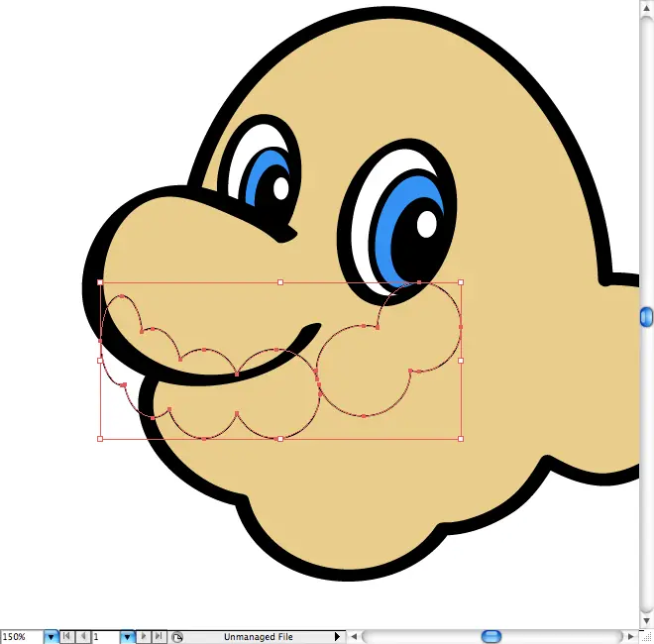Click the Version Cue status icon
Screen dimensions: 654x644
[176, 636]
